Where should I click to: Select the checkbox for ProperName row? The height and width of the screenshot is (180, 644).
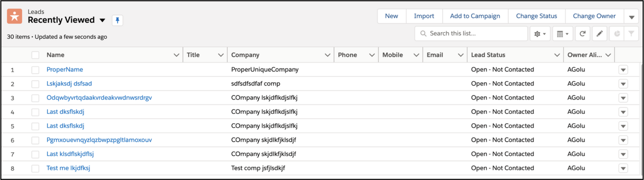[x=35, y=70]
